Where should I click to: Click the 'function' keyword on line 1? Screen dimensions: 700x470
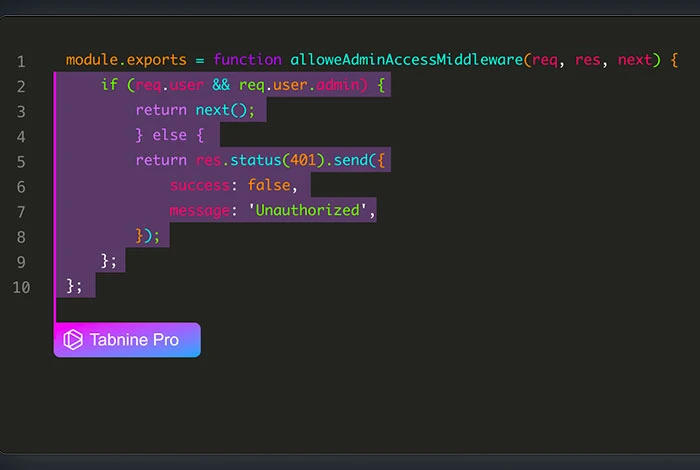click(247, 59)
